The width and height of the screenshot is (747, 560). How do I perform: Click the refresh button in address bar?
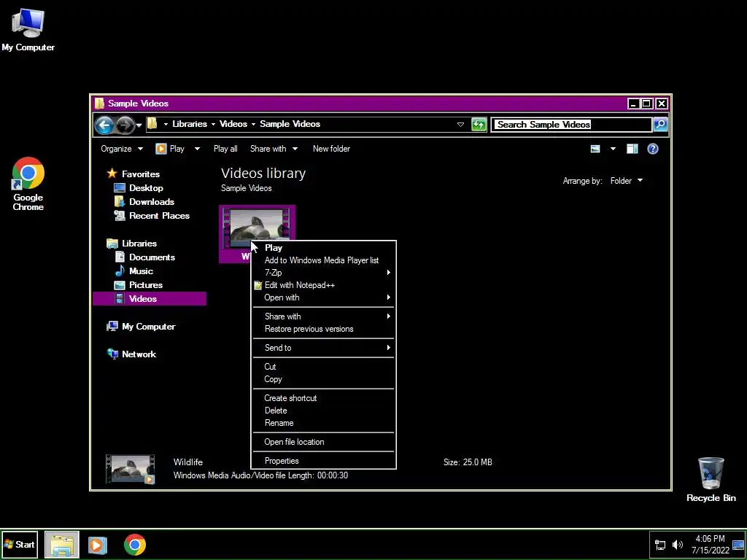point(479,125)
